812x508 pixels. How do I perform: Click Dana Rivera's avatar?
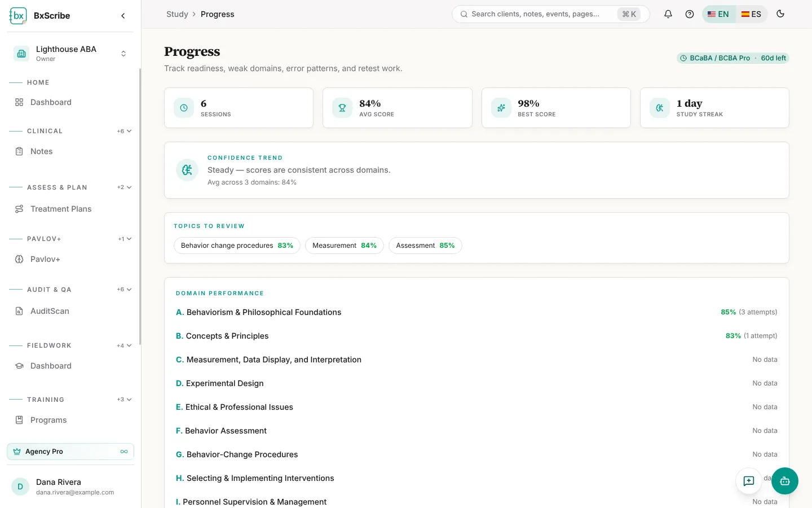[x=20, y=487]
